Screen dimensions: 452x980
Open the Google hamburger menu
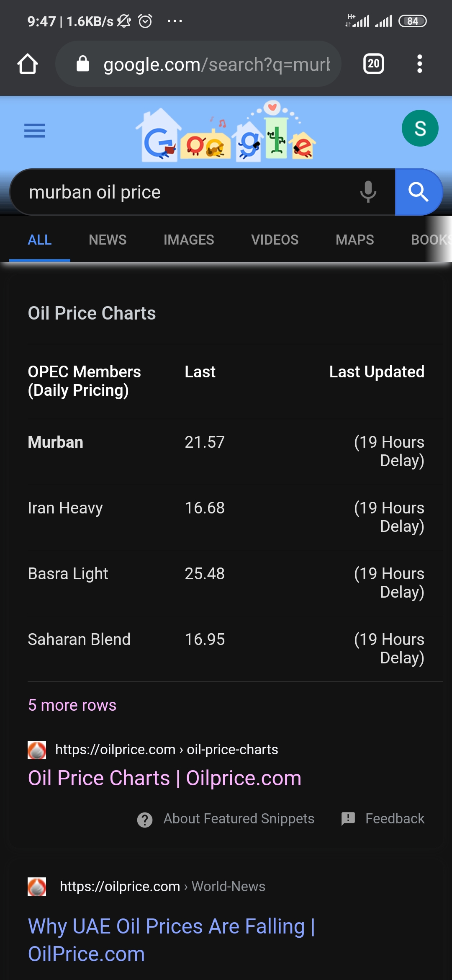pyautogui.click(x=35, y=131)
